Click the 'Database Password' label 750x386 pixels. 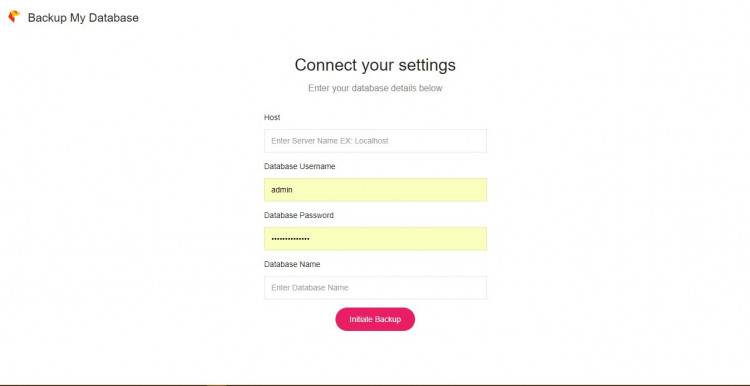299,215
